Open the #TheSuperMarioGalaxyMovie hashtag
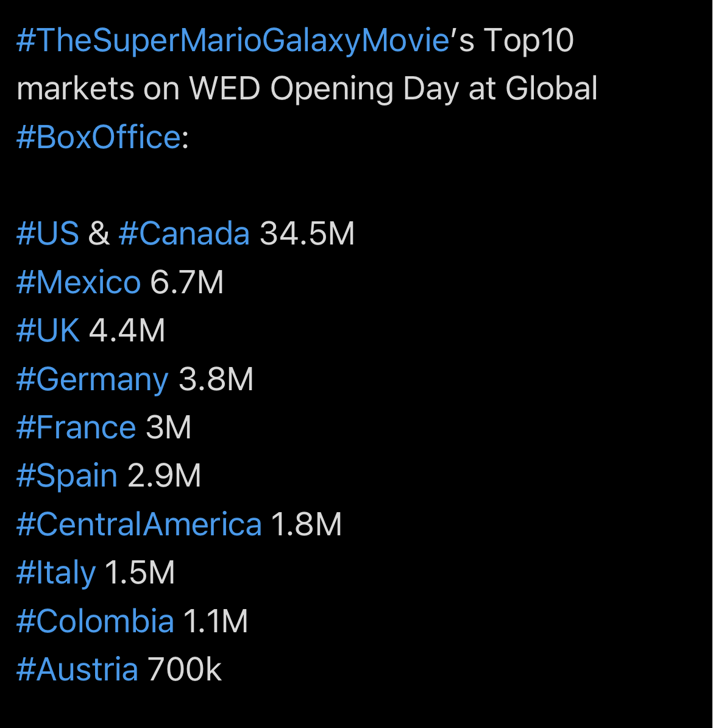Viewport: 713px width, 728px height. (233, 41)
